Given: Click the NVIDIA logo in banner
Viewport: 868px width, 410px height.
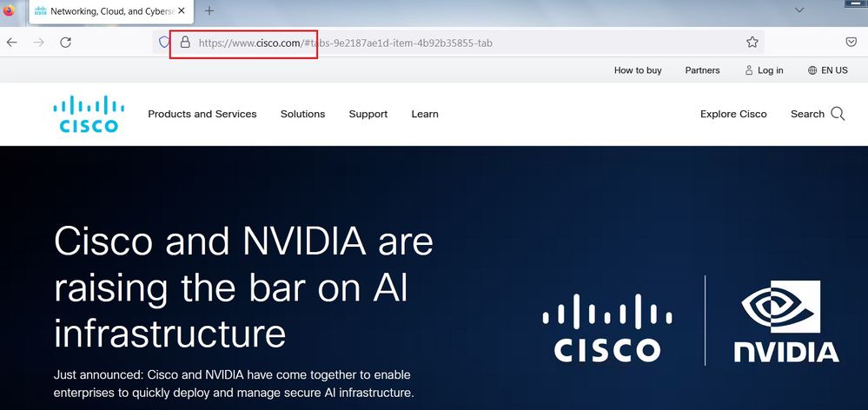Looking at the screenshot, I should (x=786, y=321).
